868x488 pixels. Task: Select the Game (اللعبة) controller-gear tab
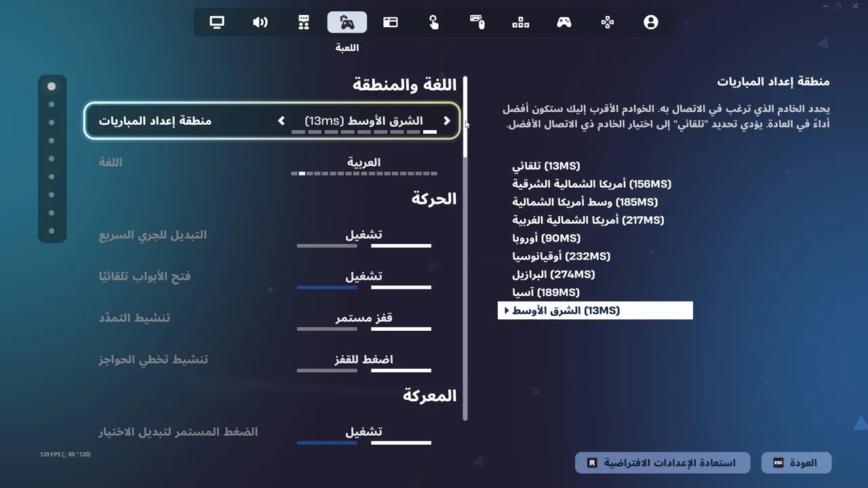pyautogui.click(x=347, y=22)
